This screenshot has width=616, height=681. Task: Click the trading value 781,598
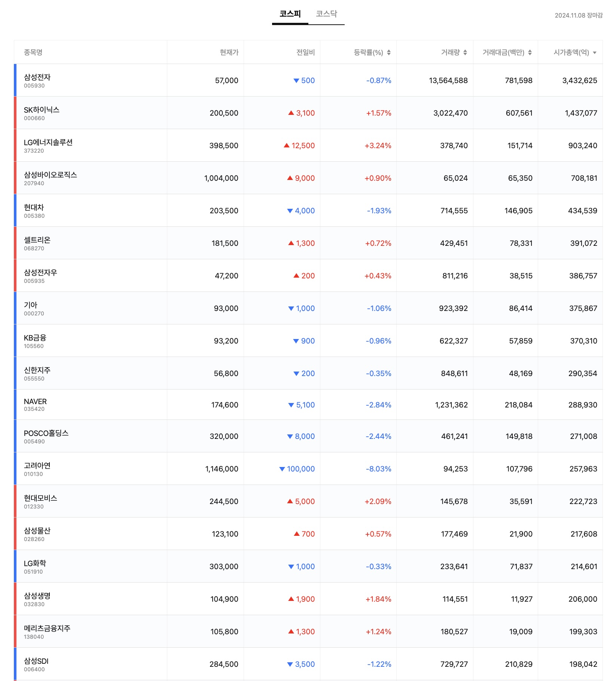click(519, 80)
